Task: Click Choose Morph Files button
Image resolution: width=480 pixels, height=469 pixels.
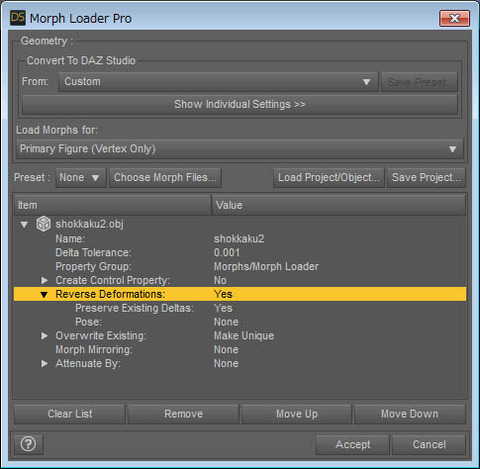Action: 165,177
